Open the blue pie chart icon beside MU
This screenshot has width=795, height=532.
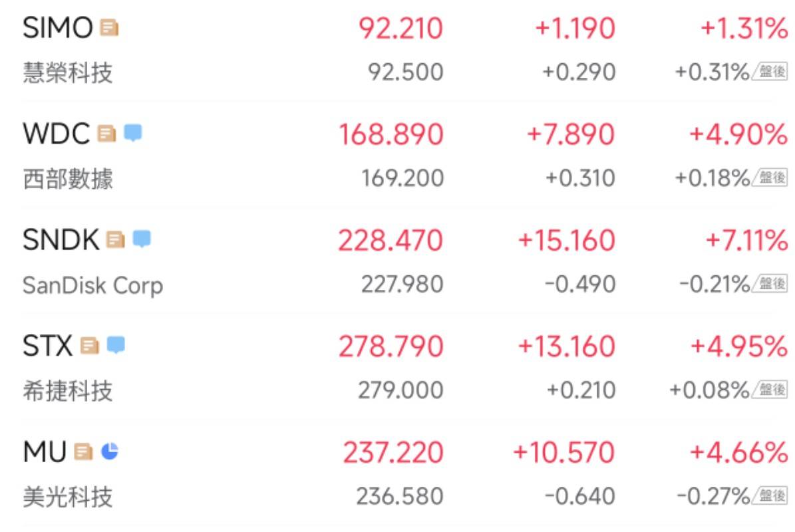[x=110, y=452]
